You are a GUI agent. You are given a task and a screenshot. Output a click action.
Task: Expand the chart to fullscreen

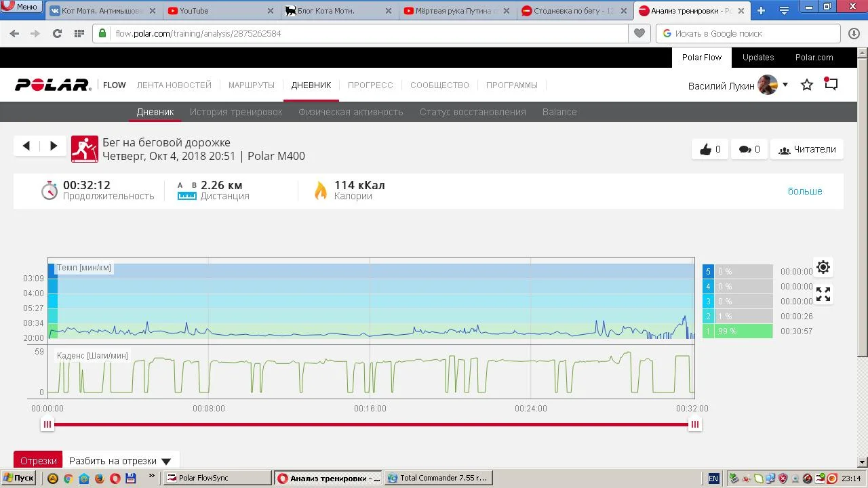[x=823, y=294]
